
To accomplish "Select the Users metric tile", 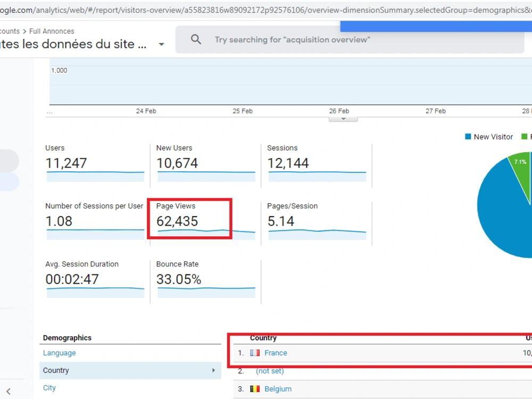I will pyautogui.click(x=95, y=163).
